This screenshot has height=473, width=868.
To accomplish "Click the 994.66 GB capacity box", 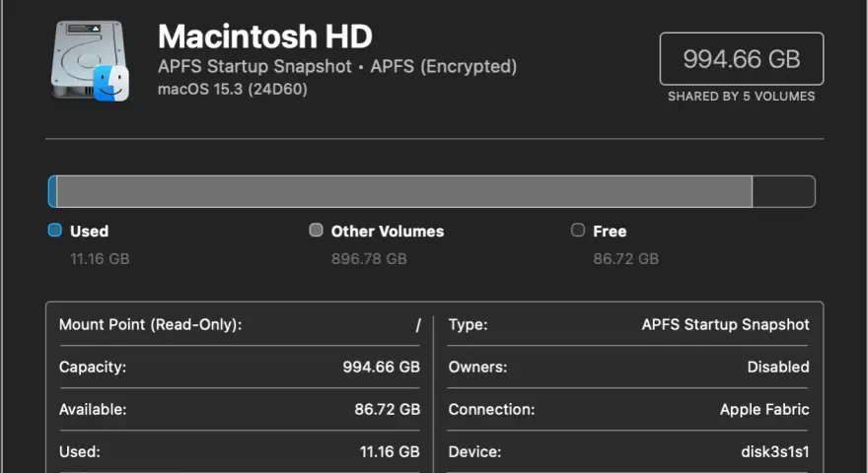I will pos(741,59).
